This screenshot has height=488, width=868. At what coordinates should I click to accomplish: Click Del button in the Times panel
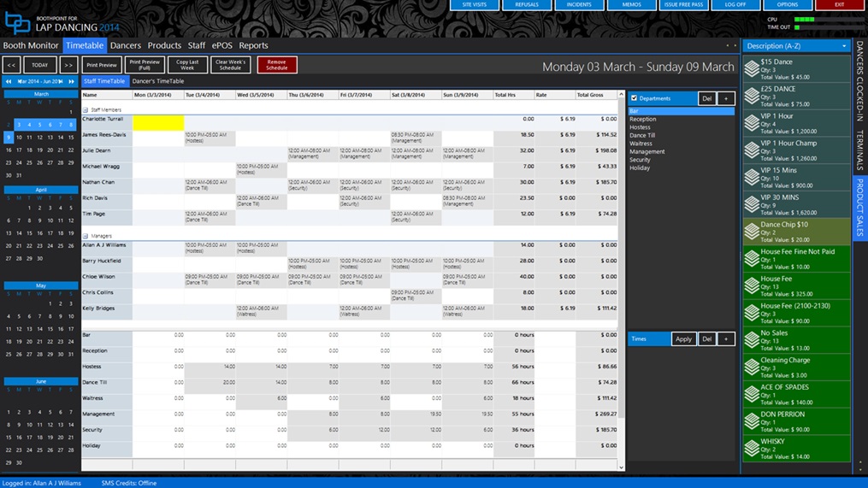707,338
